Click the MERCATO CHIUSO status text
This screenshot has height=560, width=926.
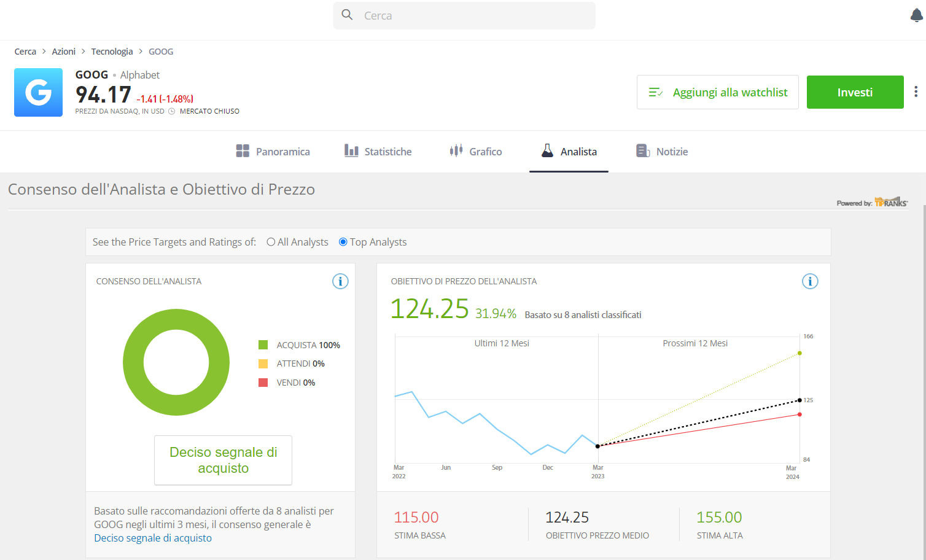(x=209, y=111)
